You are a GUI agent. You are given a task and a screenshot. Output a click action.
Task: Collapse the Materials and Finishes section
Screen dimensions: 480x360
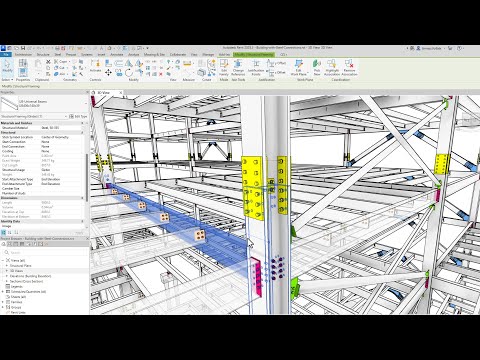pos(83,123)
